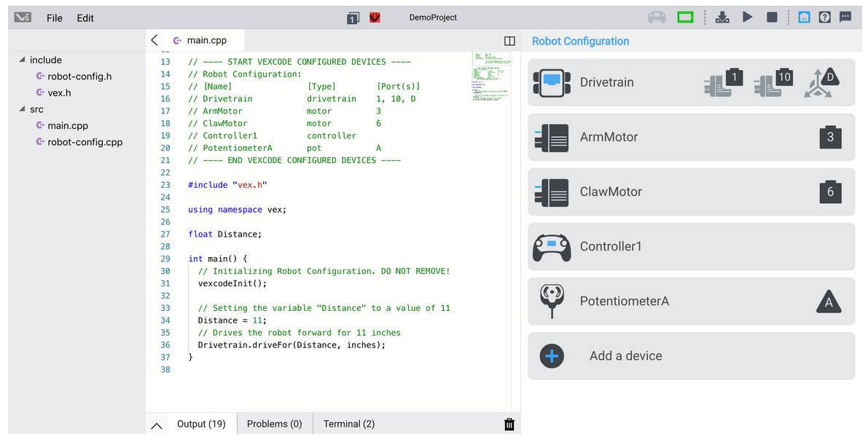The width and height of the screenshot is (868, 442).
Task: Select the program slot 1 icon
Action: (x=353, y=17)
